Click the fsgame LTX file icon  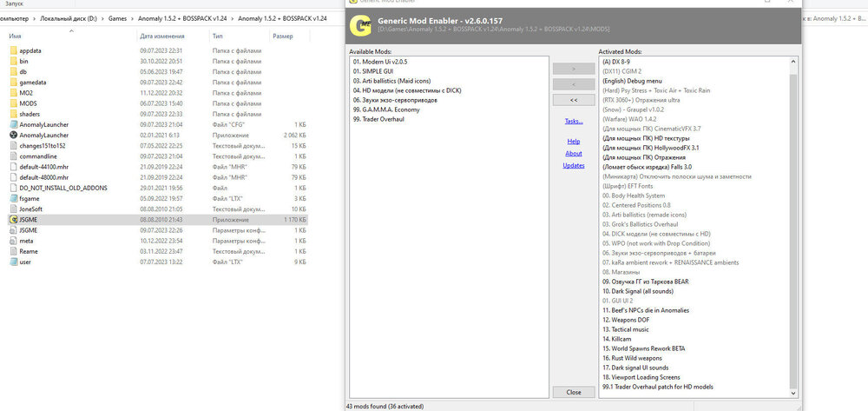coord(14,198)
